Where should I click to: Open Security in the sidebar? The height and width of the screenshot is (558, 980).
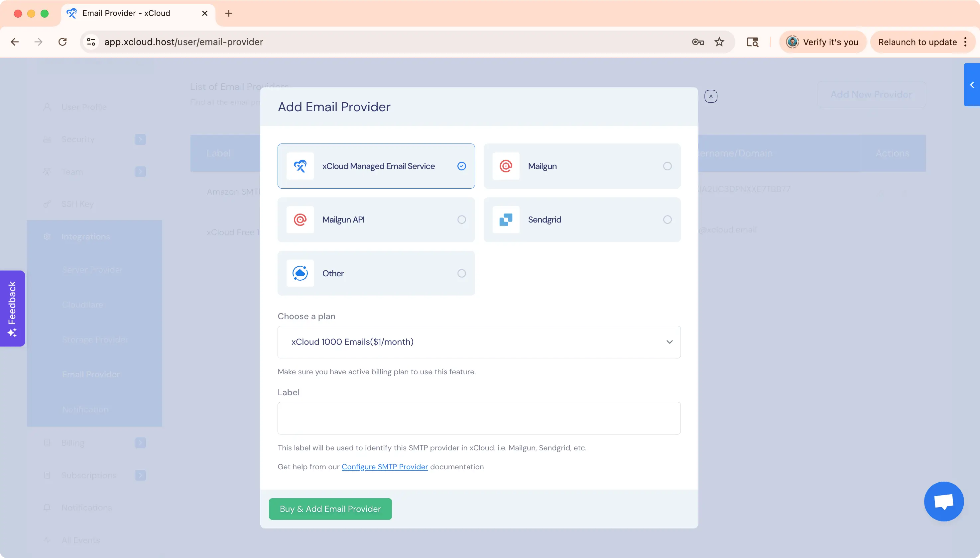pyautogui.click(x=78, y=139)
